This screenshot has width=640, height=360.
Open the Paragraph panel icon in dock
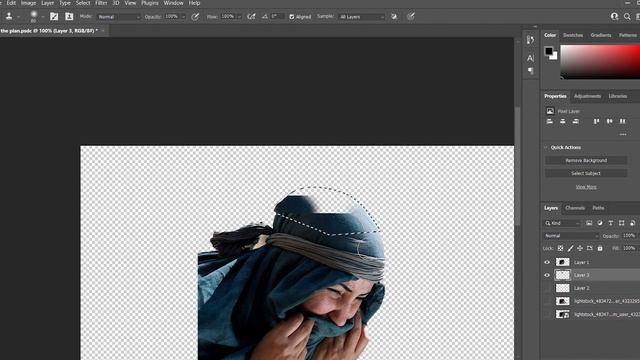tap(530, 71)
